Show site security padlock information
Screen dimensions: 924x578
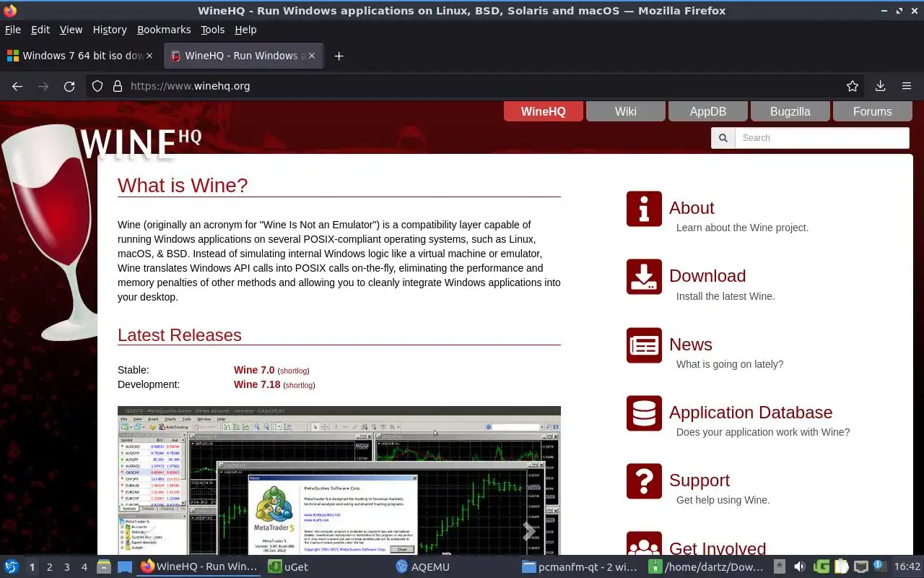(x=118, y=86)
